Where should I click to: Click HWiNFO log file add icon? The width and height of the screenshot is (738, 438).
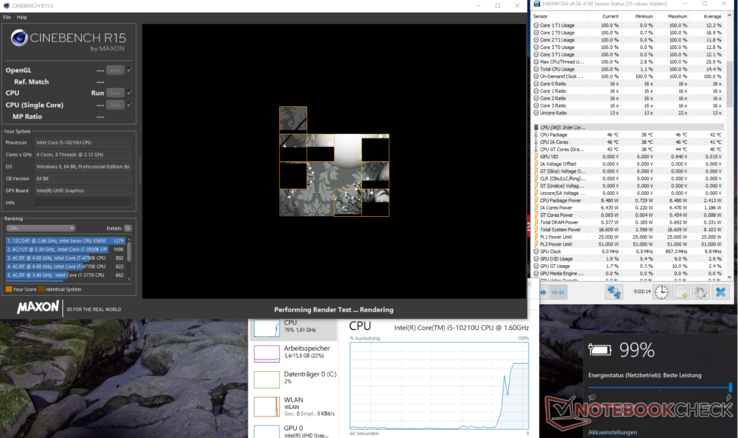682,292
